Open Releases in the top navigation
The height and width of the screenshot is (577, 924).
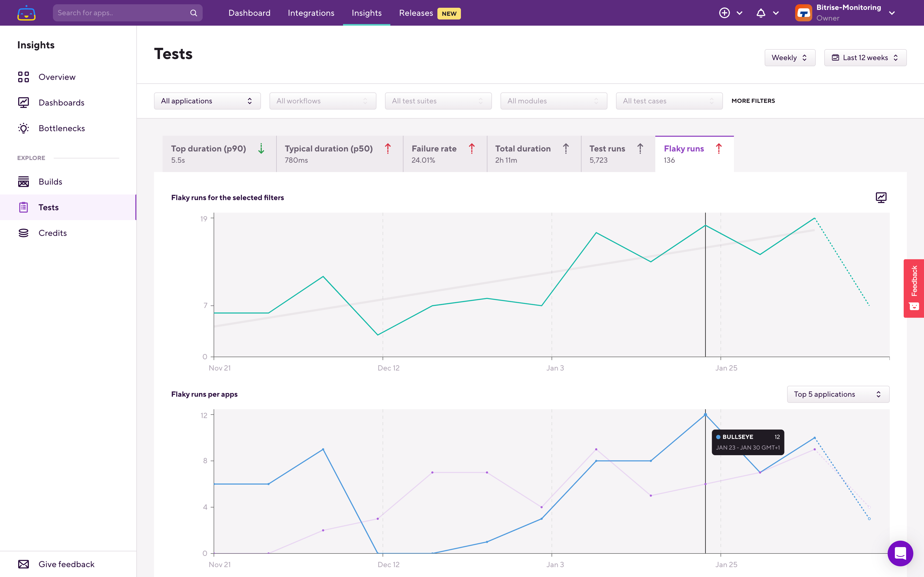coord(416,13)
